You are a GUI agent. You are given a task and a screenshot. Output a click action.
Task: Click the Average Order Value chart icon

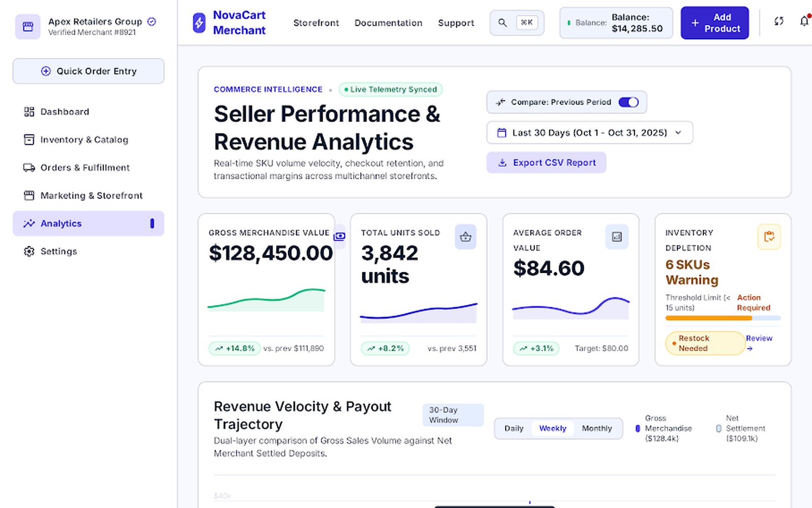617,237
